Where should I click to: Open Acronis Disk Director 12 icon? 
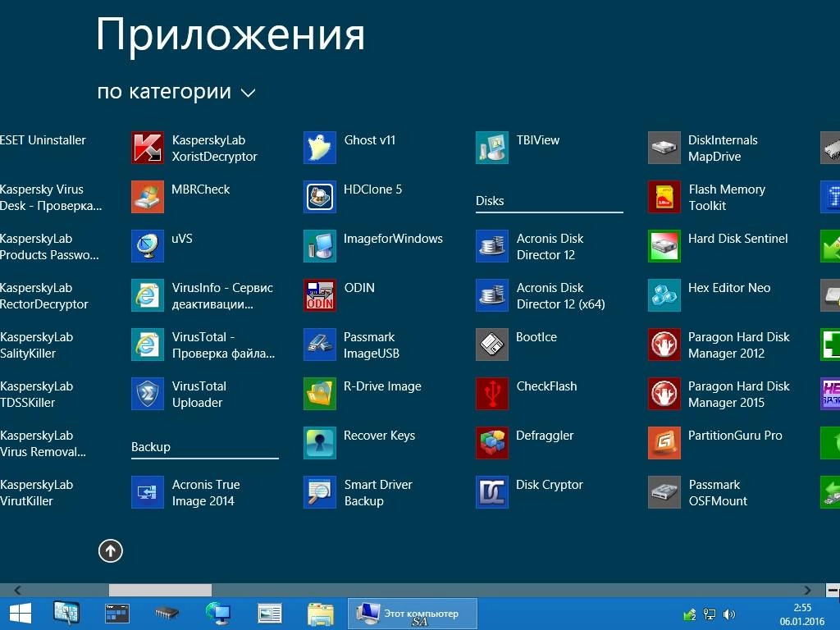[492, 246]
